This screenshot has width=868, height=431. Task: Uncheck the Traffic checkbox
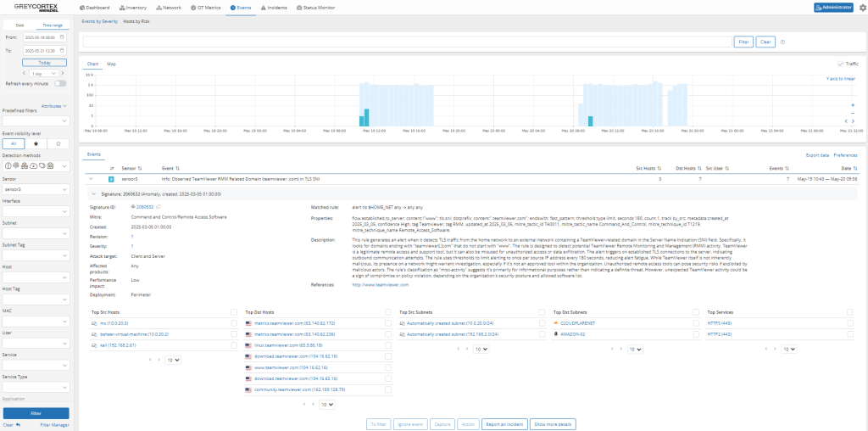point(840,64)
